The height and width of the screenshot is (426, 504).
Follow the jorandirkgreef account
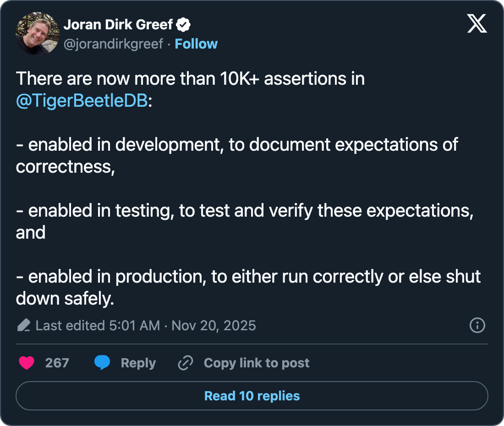tap(196, 44)
